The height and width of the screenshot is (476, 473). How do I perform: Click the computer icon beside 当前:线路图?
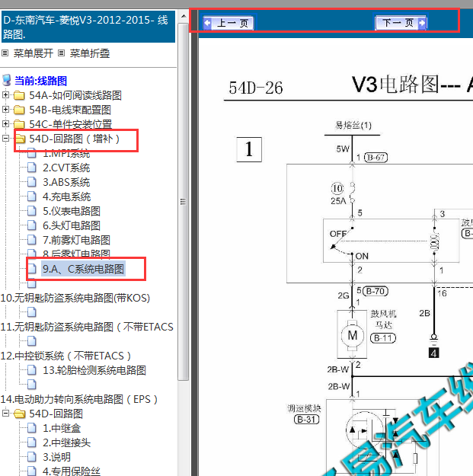pos(7,81)
